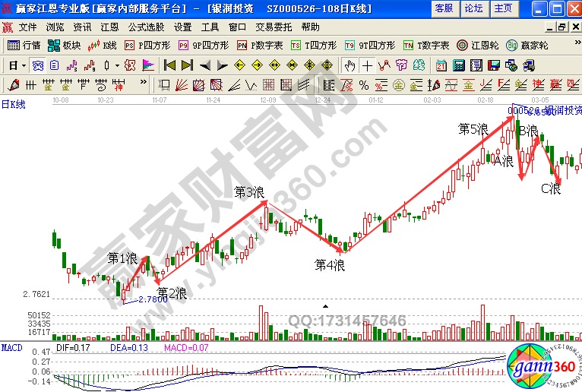This screenshot has width=582, height=392.
Task: Open the P数字表 number table
Action: click(x=260, y=46)
